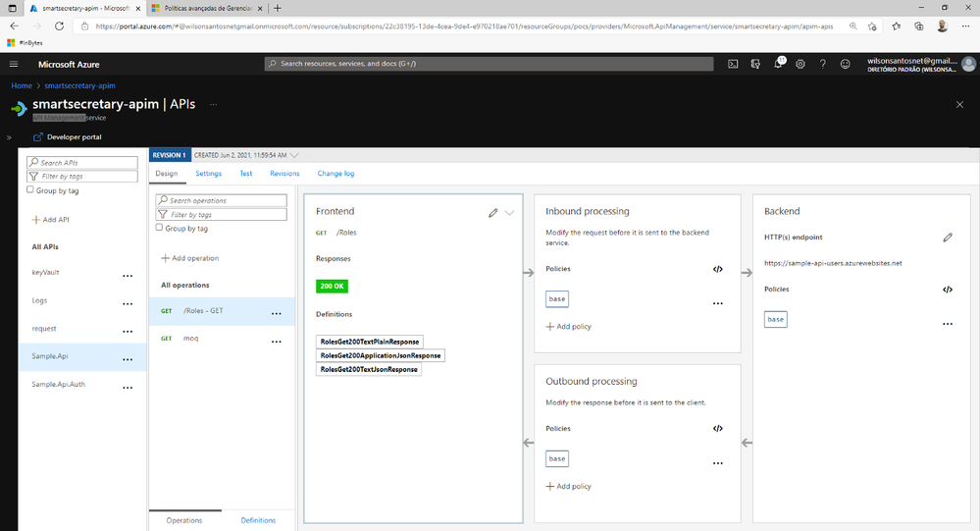Image resolution: width=980 pixels, height=531 pixels.
Task: Click the Search APIs field
Action: pos(81,163)
